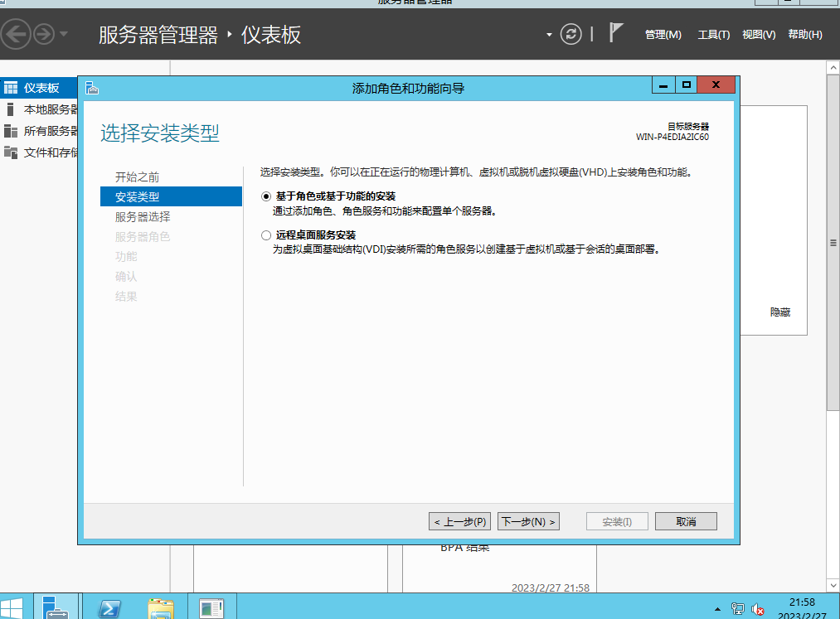This screenshot has width=840, height=619.
Task: Open the 视图(V) menu
Action: coord(759,35)
